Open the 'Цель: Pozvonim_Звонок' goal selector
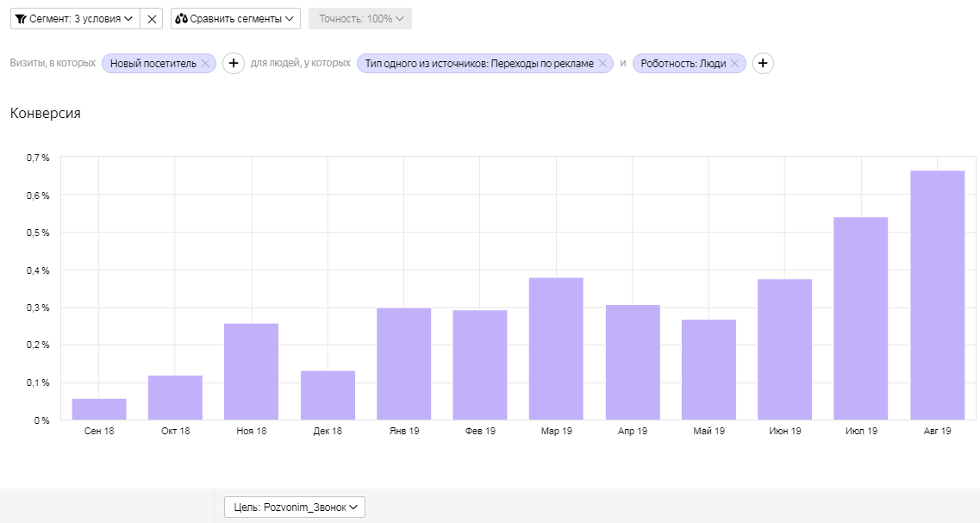 [x=294, y=507]
